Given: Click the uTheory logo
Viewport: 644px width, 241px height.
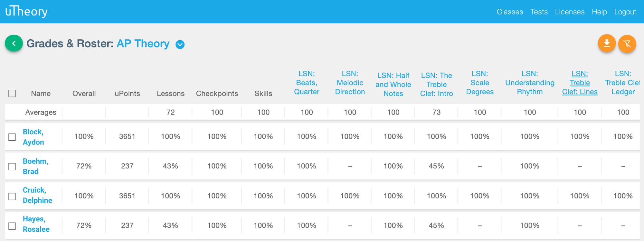Looking at the screenshot, I should coord(26,12).
